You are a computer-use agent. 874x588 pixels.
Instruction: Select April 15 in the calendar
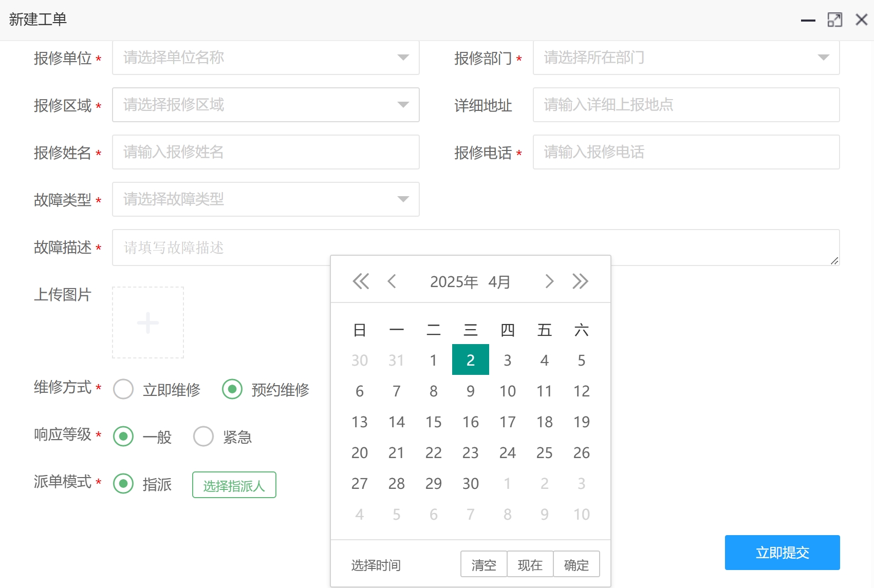433,422
